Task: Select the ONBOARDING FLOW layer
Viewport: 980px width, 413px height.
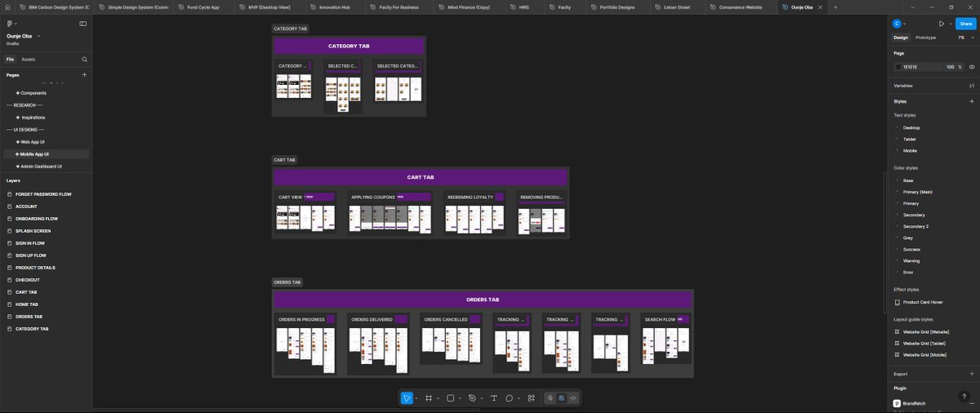Action: (37, 219)
